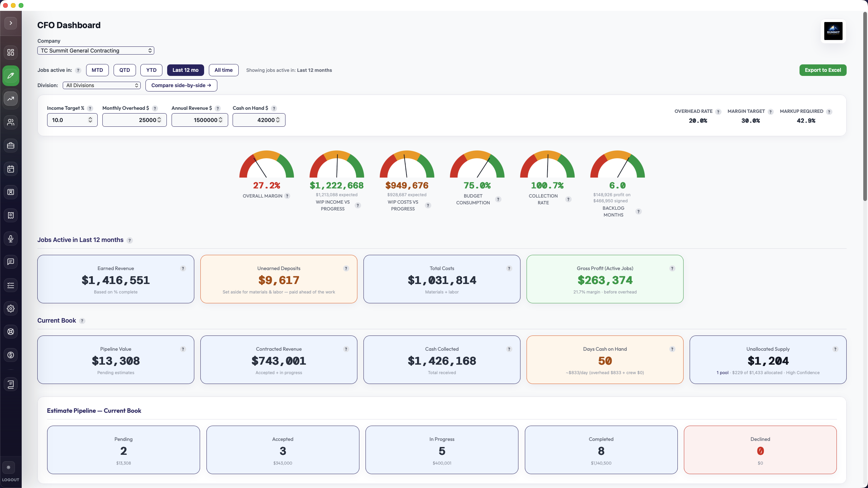Open the microphone icon in sidebar
Image resolution: width=868 pixels, height=488 pixels.
[x=11, y=239]
